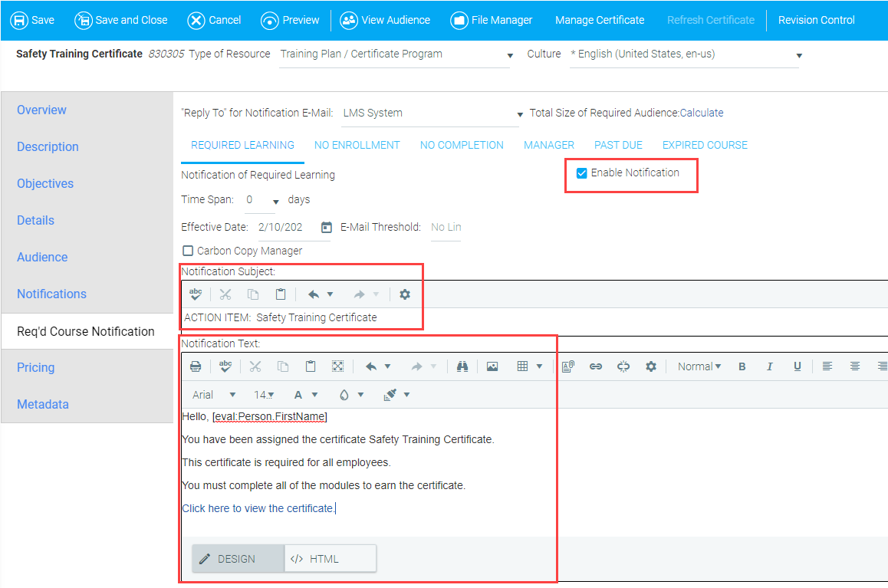Uncheck the Enable Notification checkbox
This screenshot has width=888, height=588.
[x=582, y=173]
